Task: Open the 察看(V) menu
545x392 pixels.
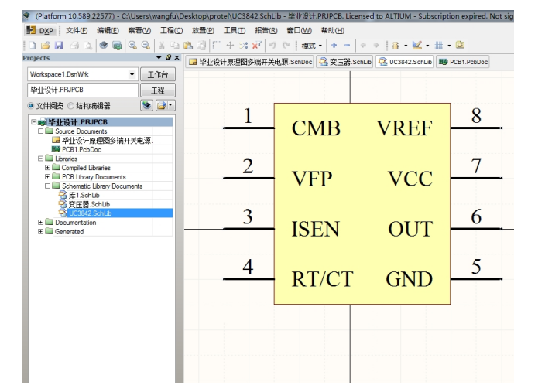Action: 139,31
